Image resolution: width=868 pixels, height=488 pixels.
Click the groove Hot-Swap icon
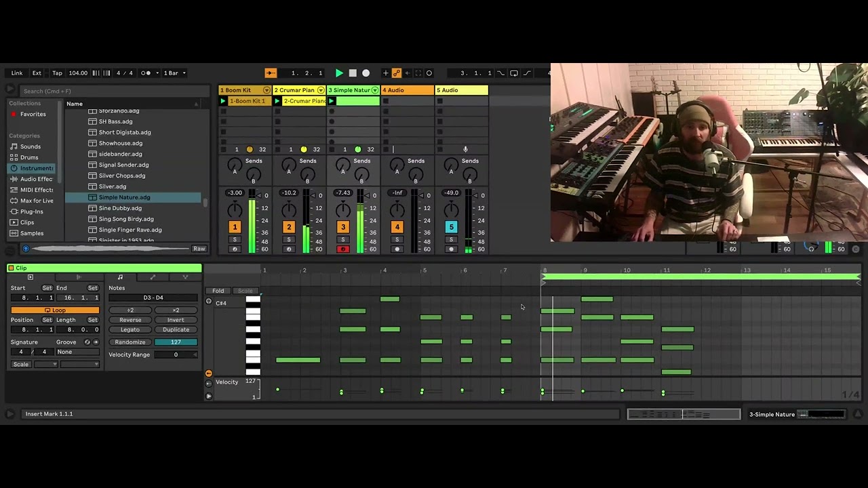coord(87,342)
